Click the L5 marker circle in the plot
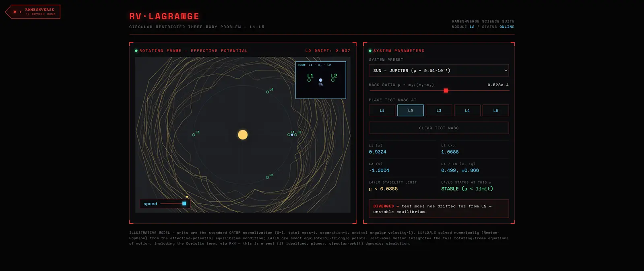Screen dimensions: 644x271 pos(267,177)
